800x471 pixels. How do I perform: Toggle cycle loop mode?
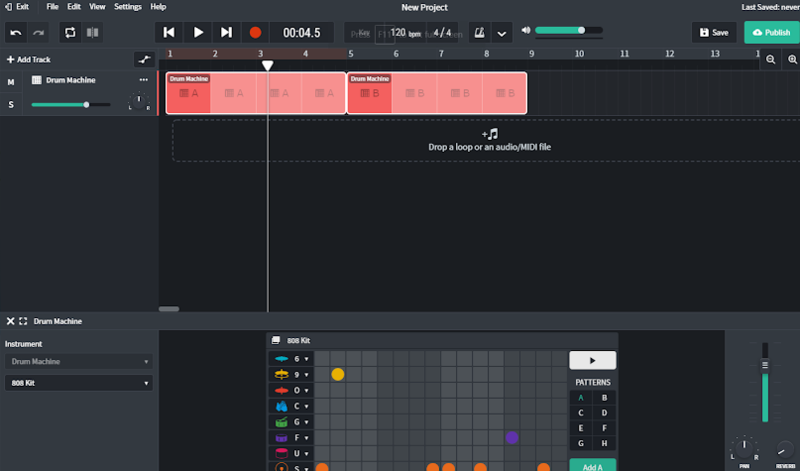(x=70, y=32)
